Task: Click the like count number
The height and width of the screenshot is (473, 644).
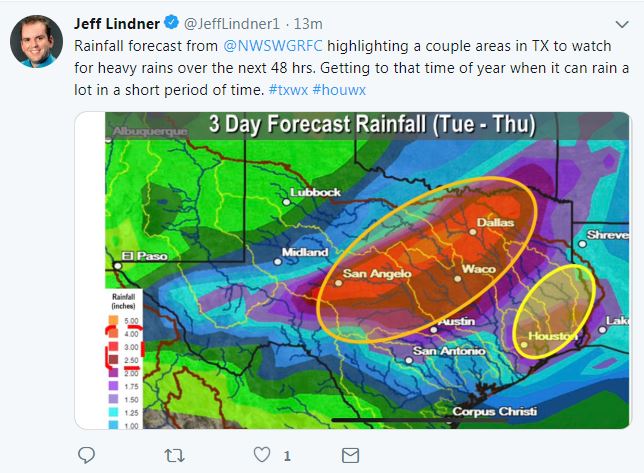Action: tap(287, 456)
